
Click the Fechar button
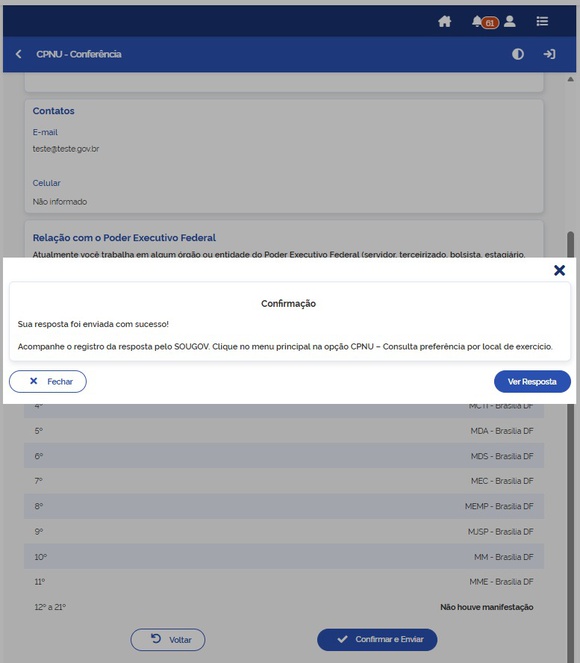[48, 381]
